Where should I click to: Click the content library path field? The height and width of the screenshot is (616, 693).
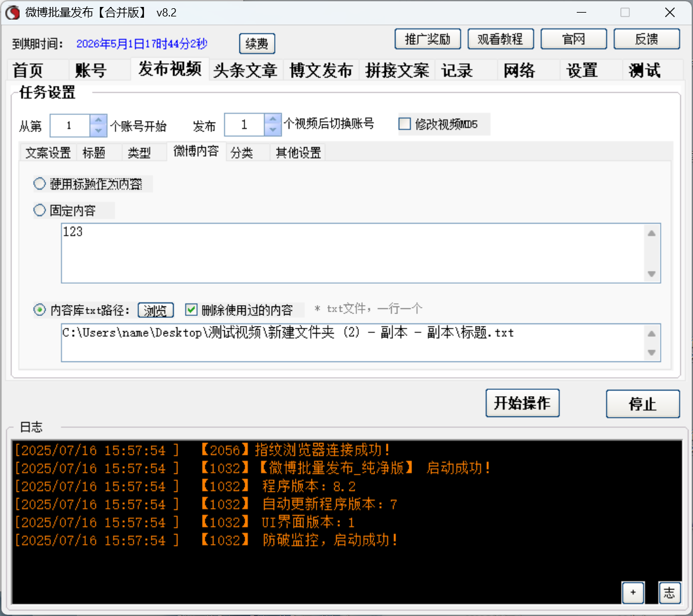[353, 343]
